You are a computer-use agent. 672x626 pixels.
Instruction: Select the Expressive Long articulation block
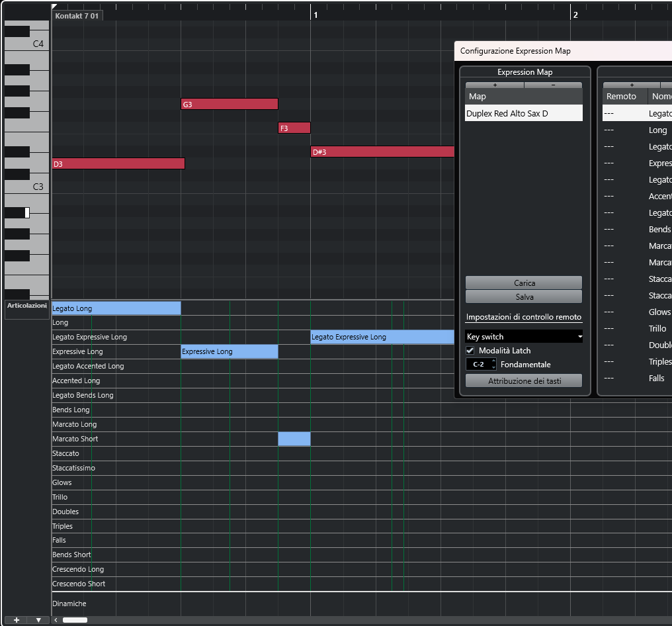click(230, 351)
